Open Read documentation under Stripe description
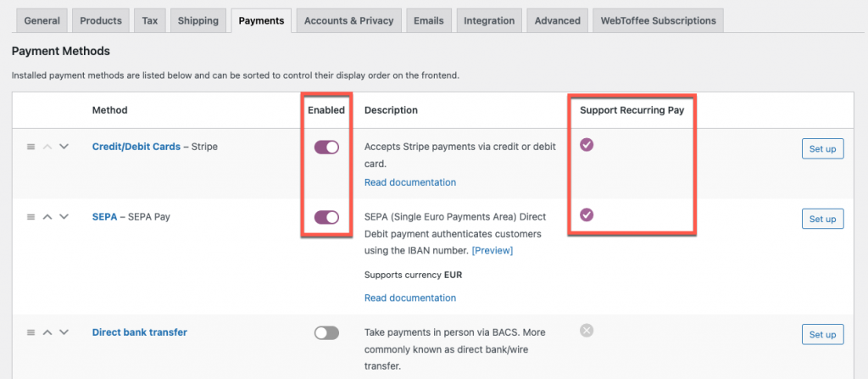The width and height of the screenshot is (868, 379). tap(410, 182)
